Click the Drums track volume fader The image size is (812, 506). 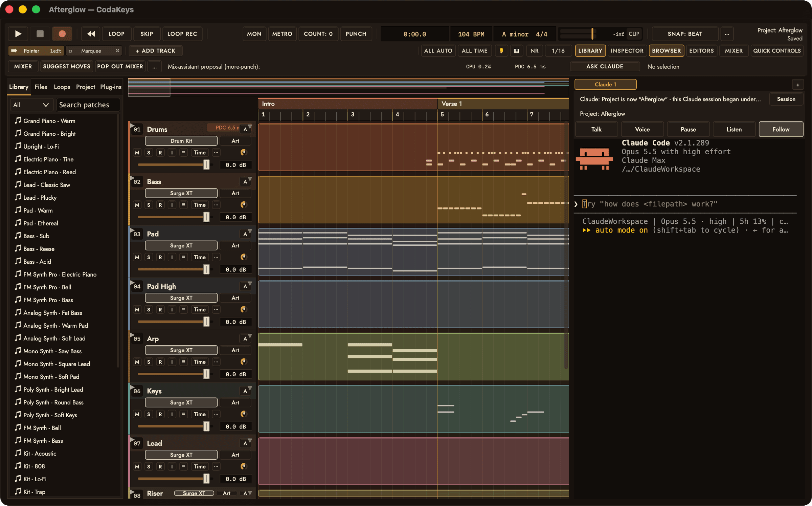tap(206, 165)
